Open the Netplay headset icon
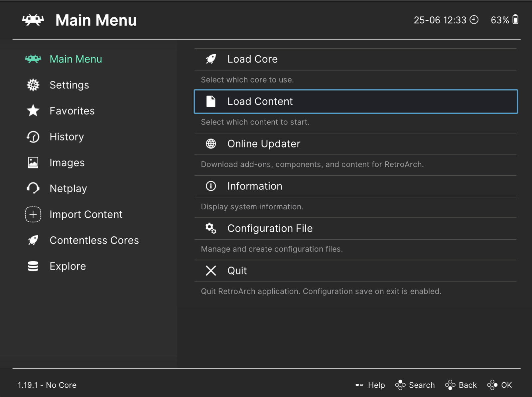 pos(33,188)
